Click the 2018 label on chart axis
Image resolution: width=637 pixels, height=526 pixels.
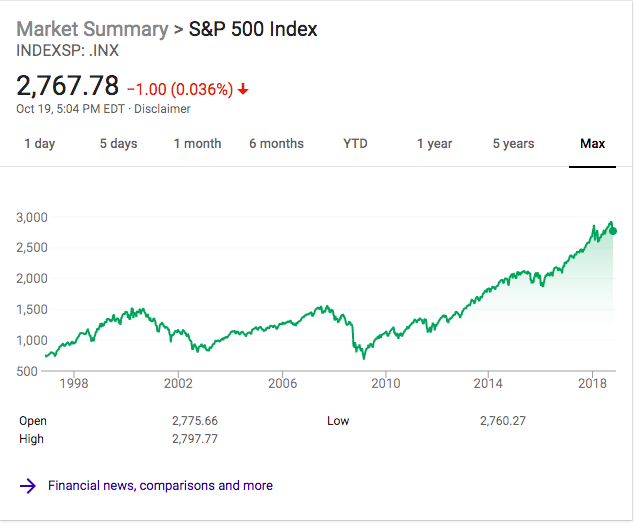click(594, 383)
